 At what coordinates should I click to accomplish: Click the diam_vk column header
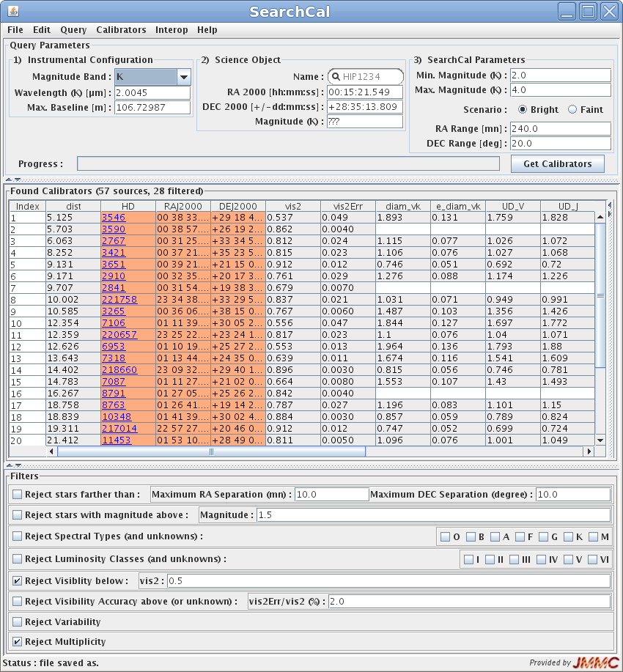point(403,206)
